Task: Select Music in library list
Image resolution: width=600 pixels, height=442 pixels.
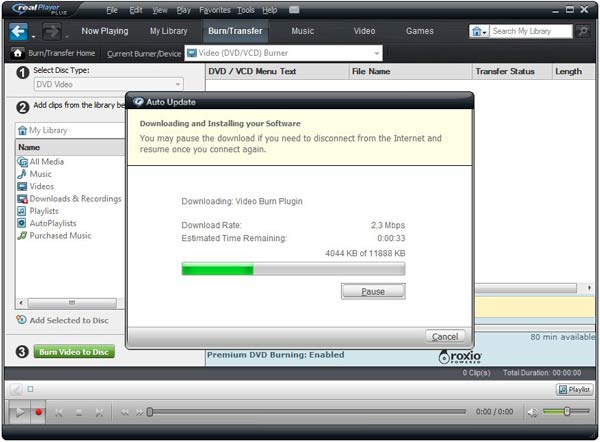Action: [x=34, y=174]
